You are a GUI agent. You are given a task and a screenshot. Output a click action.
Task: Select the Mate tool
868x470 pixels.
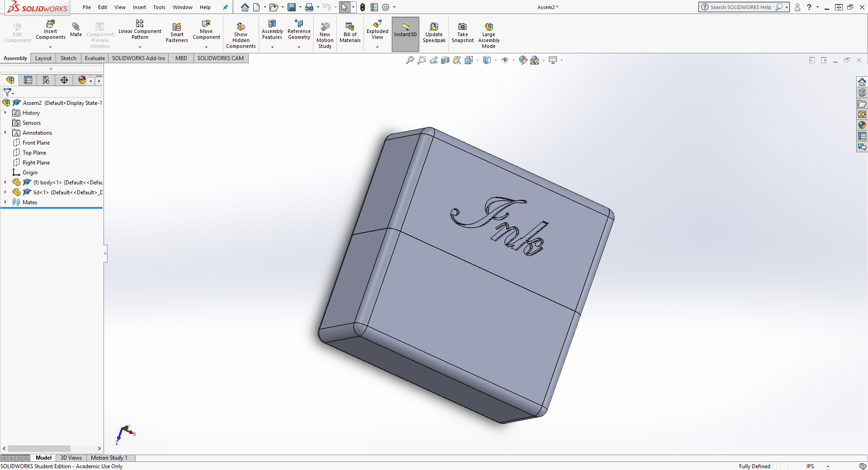tap(76, 29)
